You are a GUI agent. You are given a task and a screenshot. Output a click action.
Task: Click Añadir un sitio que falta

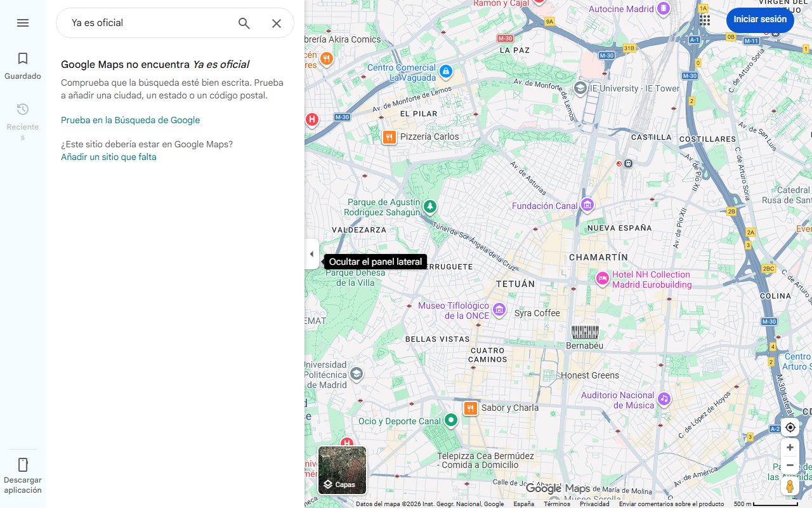pos(108,157)
